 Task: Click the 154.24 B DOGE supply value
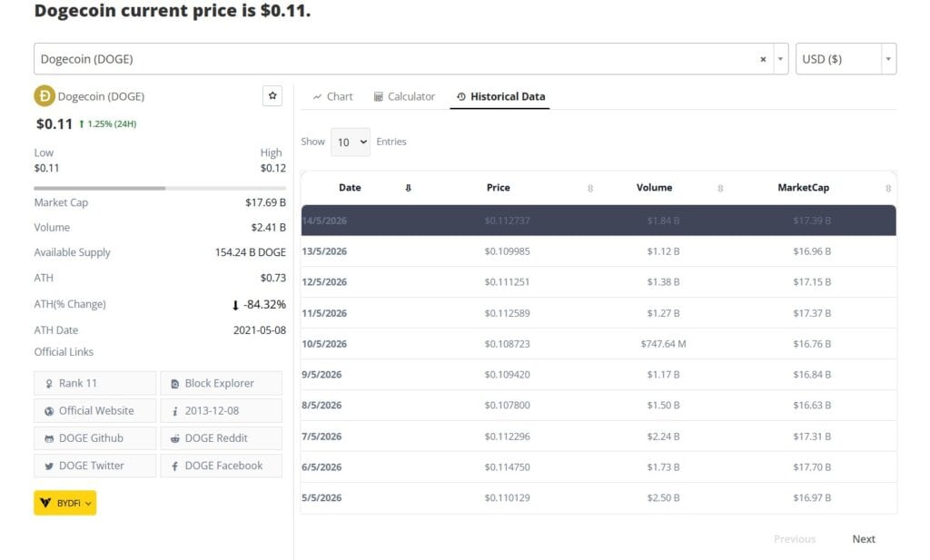(x=251, y=252)
